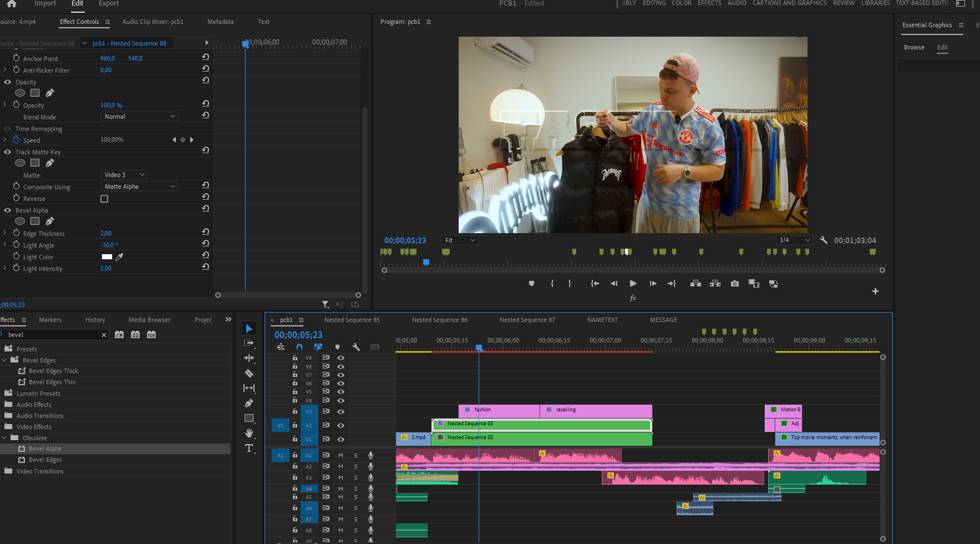Hide track V2 output eye
The width and height of the screenshot is (980, 544).
click(341, 425)
